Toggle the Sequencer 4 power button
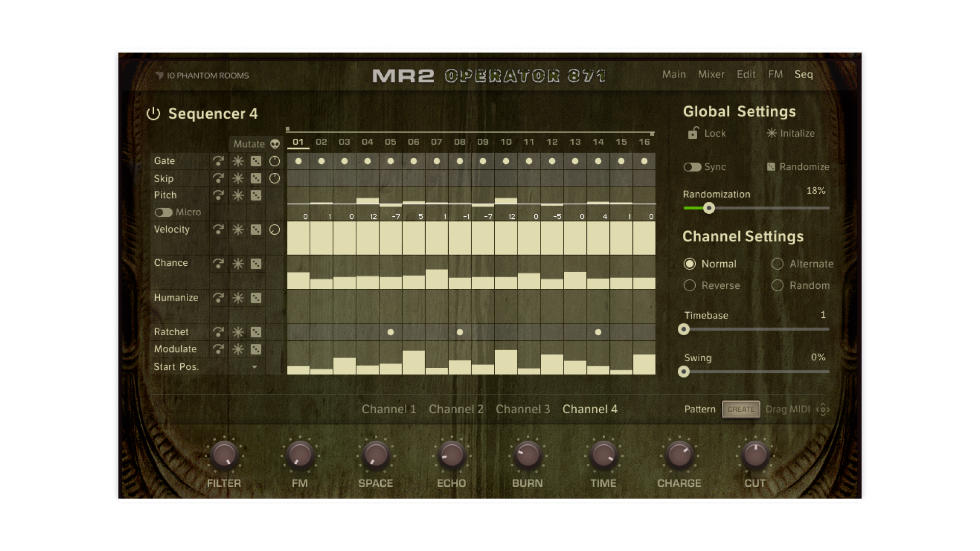 [153, 114]
